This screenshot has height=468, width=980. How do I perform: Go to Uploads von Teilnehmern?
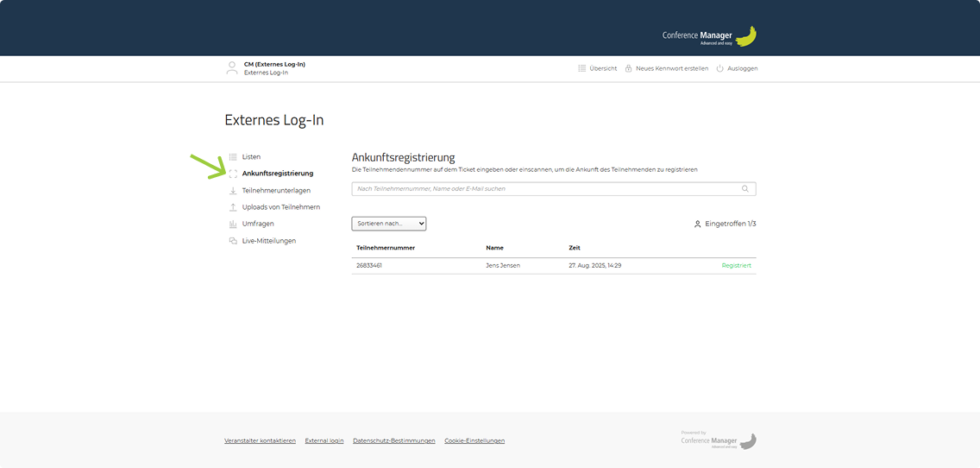(281, 207)
